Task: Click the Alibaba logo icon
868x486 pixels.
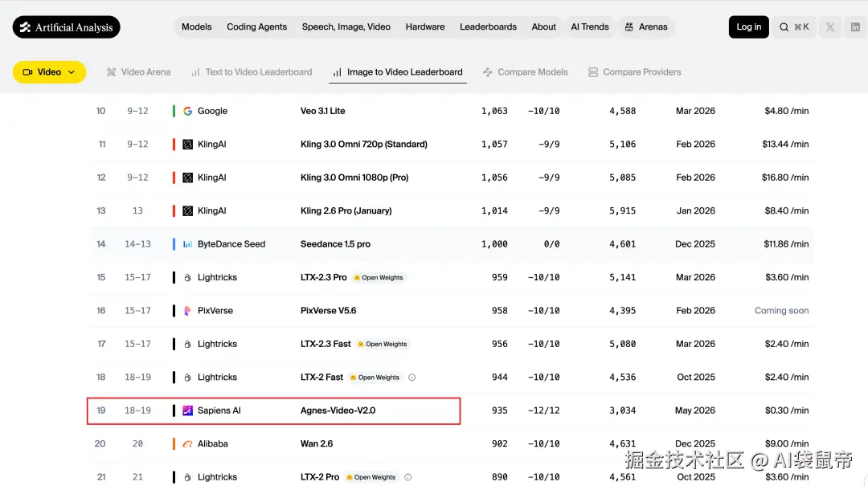Action: [x=187, y=444]
